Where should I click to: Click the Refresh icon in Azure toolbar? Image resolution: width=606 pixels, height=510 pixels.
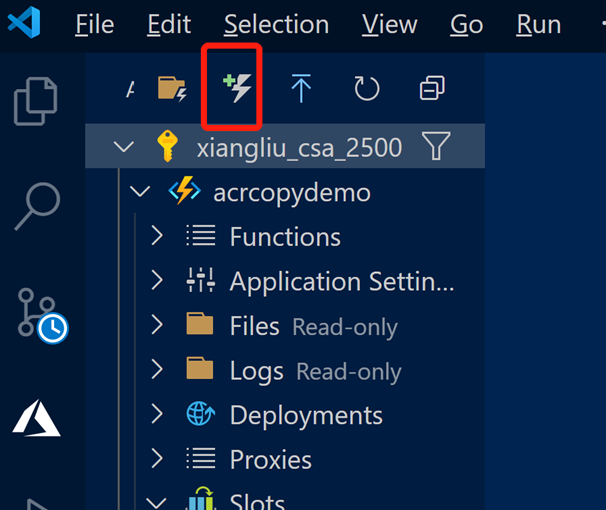click(x=366, y=89)
